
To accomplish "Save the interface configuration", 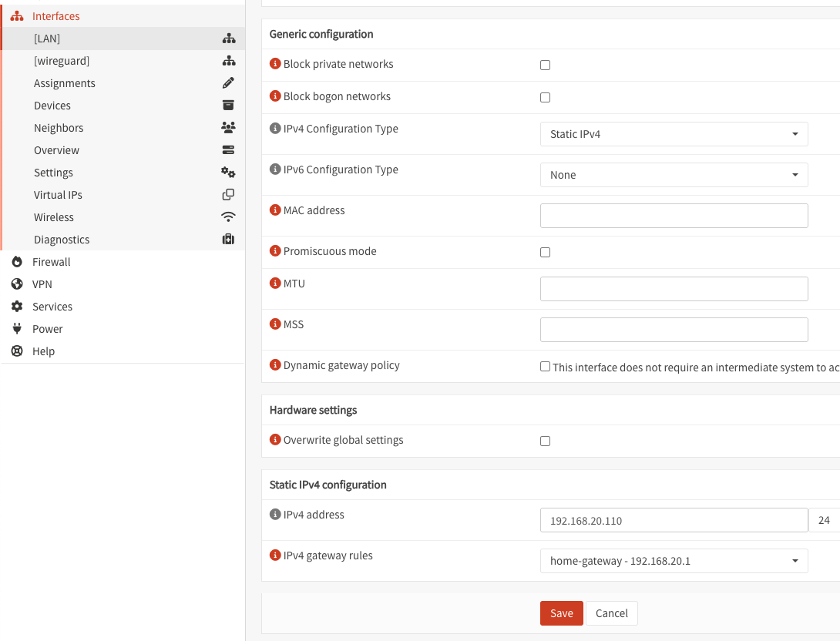I will (561, 613).
